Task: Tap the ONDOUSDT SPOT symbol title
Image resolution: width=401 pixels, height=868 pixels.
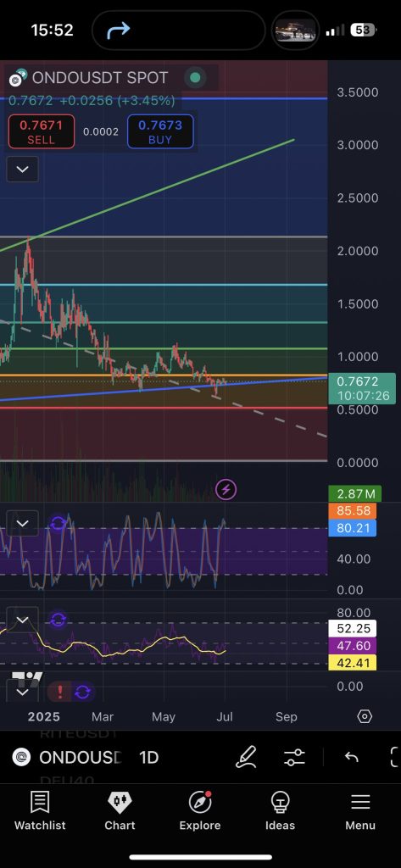Action: [100, 77]
